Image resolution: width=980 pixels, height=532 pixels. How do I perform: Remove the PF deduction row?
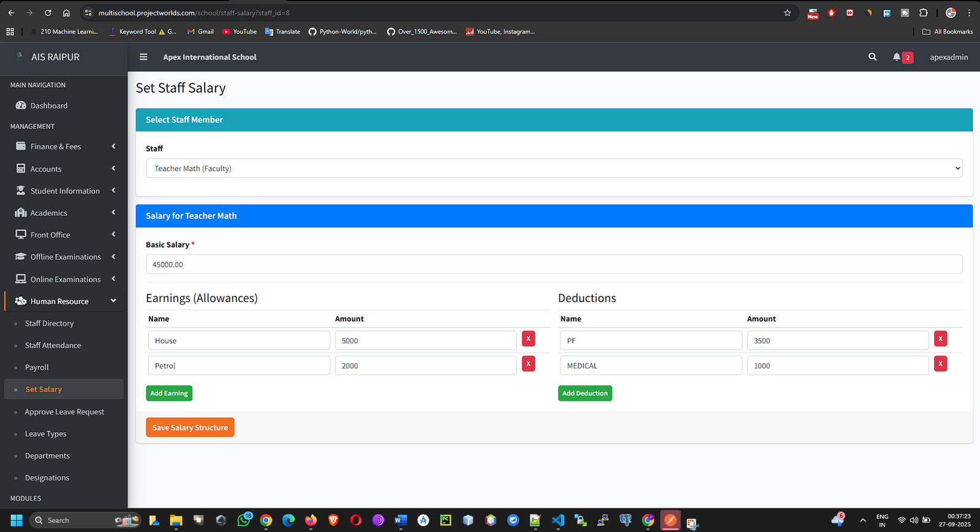[x=940, y=339]
